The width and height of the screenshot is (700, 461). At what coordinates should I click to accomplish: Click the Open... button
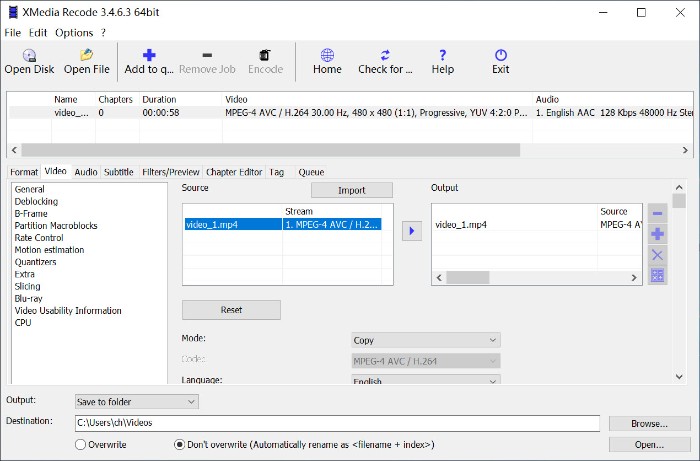(x=650, y=445)
